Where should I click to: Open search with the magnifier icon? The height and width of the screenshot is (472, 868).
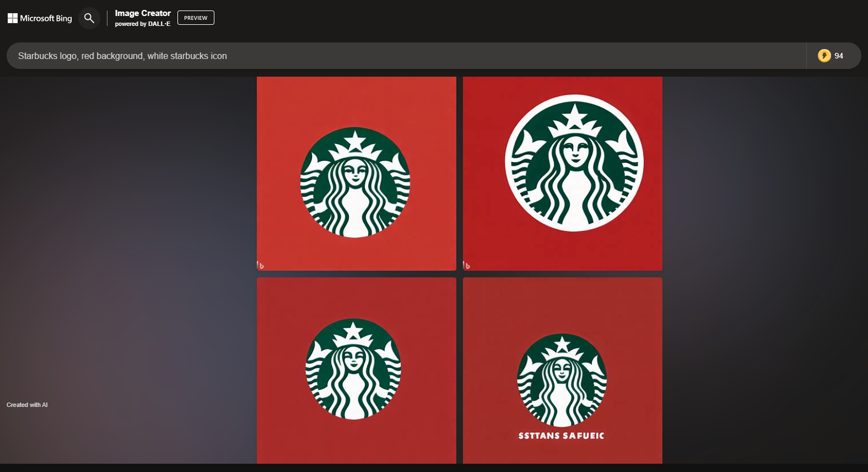tap(89, 18)
